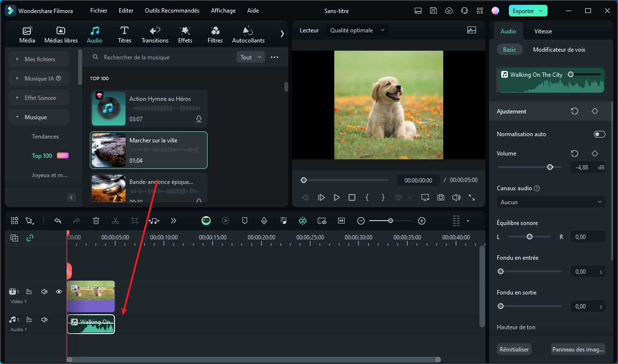618x364 pixels.
Task: Toggle the green link icon above the track headers
Action: pyautogui.click(x=30, y=238)
